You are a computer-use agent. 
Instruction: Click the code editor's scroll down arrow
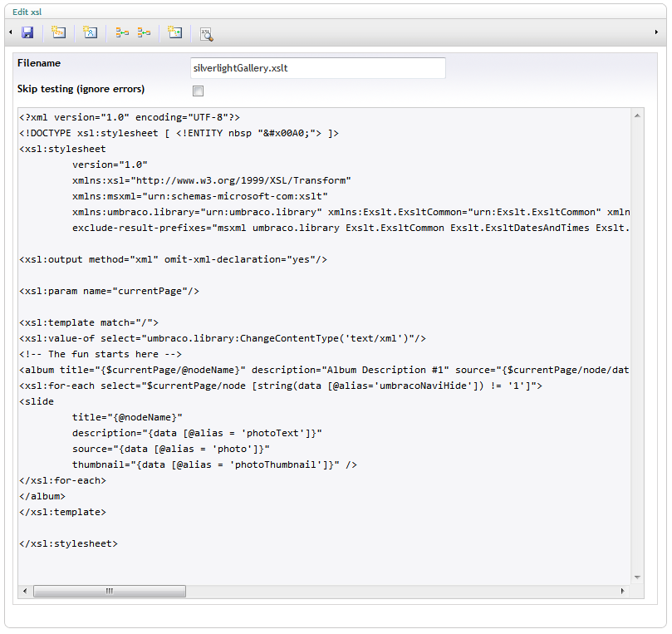[637, 577]
